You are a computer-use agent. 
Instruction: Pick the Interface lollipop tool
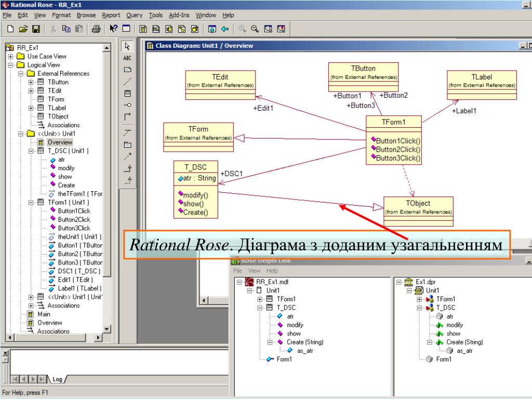127,105
